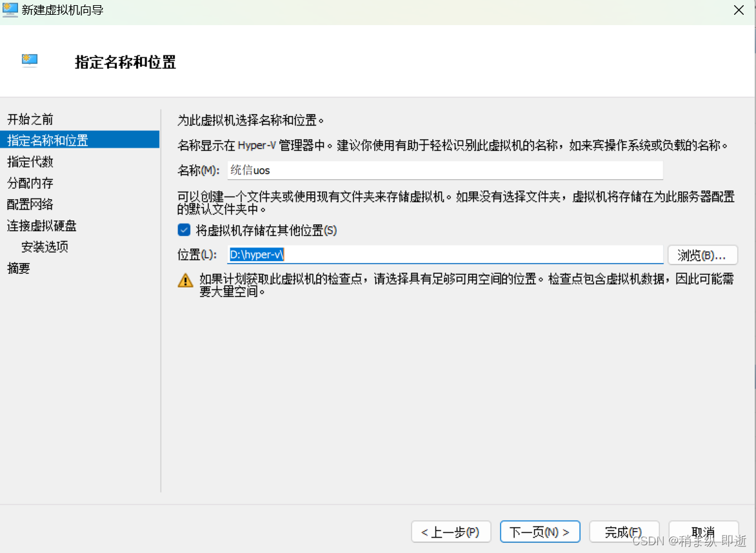This screenshot has height=553, width=756.
Task: Select the 配置网络 wizard step
Action: pyautogui.click(x=30, y=204)
